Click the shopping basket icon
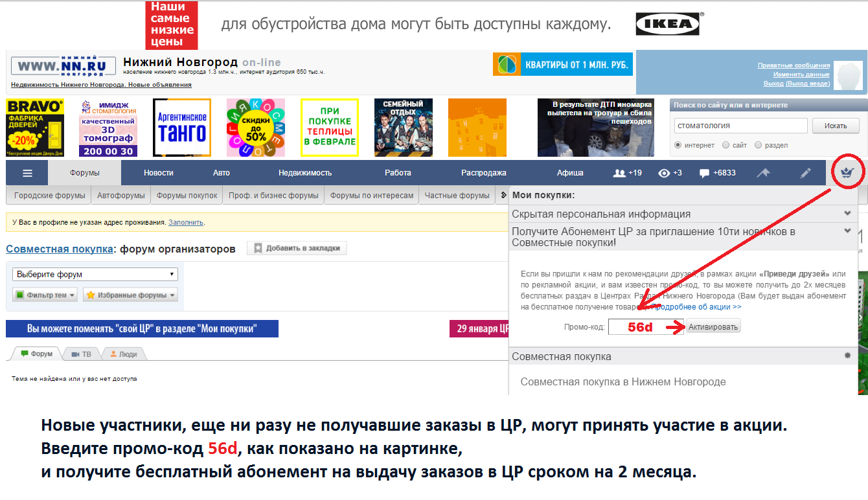 pyautogui.click(x=845, y=173)
